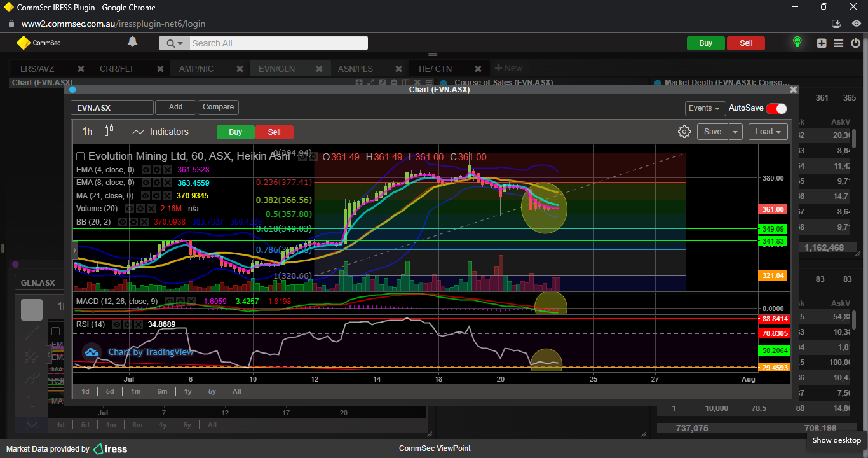Viewport: 868px width, 458px height.
Task: Switch to the CRR/FLT tab
Action: pyautogui.click(x=117, y=69)
